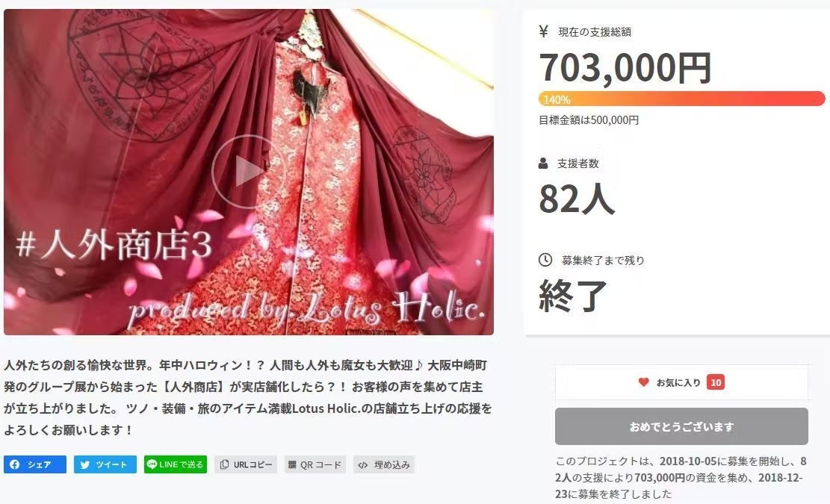Click the Twitter bird icon on ツイート
This screenshot has height=504, width=830.
[85, 465]
